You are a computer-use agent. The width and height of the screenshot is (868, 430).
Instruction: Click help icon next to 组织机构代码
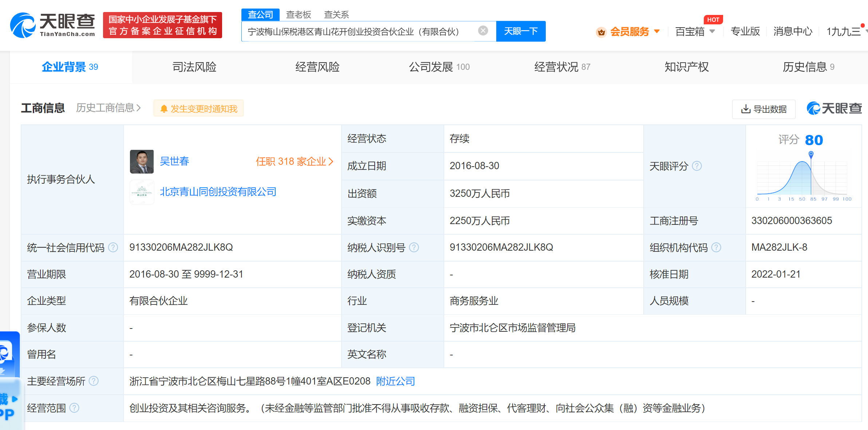[x=716, y=247]
